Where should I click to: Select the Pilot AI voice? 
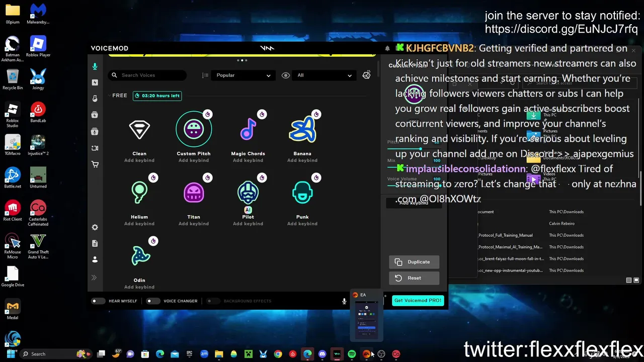pyautogui.click(x=248, y=193)
